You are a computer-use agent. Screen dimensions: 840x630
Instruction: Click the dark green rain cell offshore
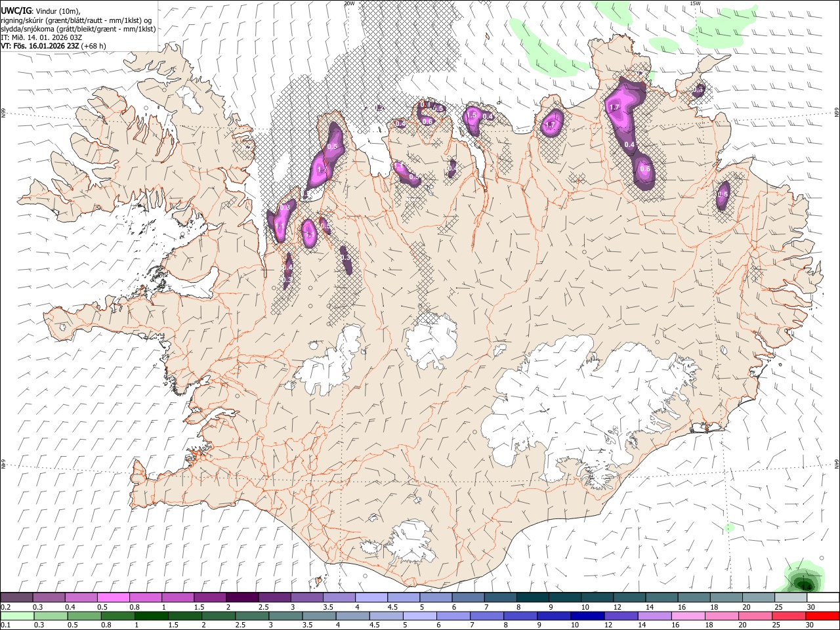coord(806,583)
